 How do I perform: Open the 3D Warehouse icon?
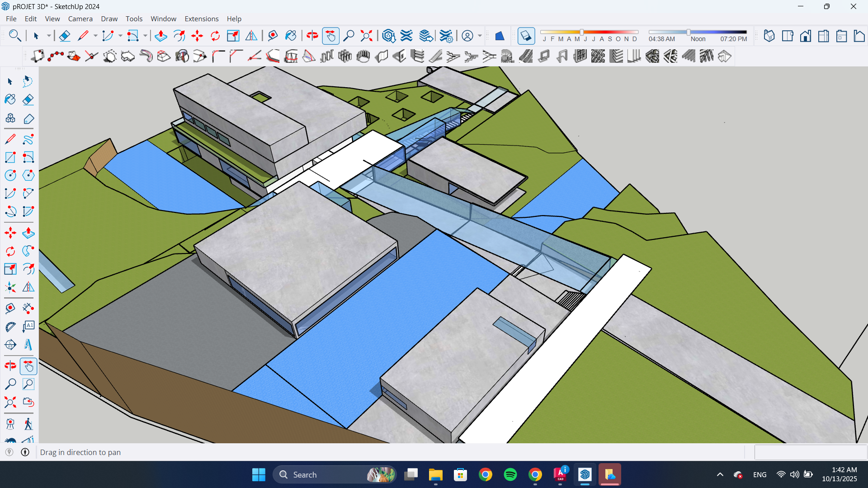pyautogui.click(x=388, y=36)
